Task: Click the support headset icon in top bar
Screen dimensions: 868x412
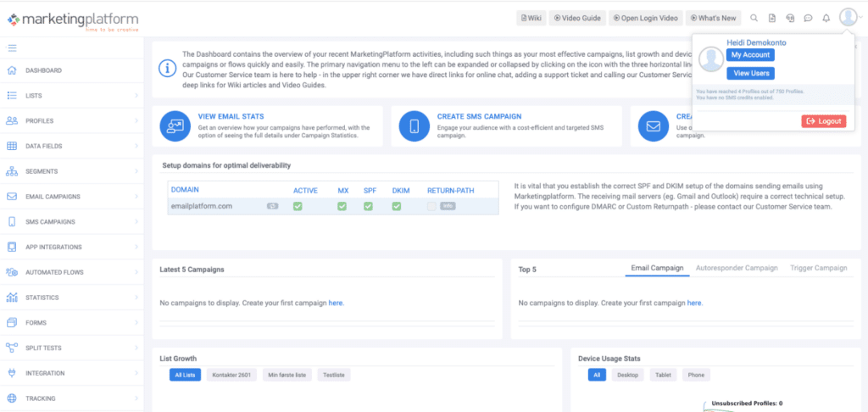Action: [x=790, y=19]
